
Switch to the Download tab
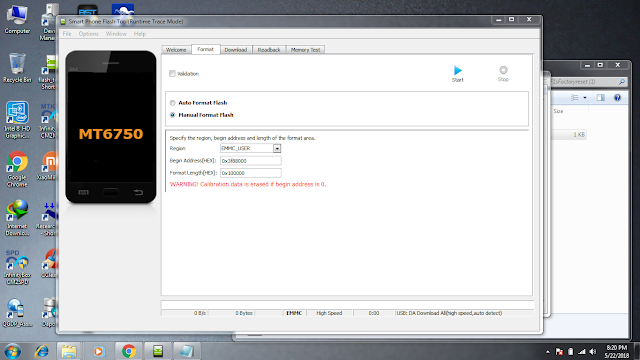[236, 50]
